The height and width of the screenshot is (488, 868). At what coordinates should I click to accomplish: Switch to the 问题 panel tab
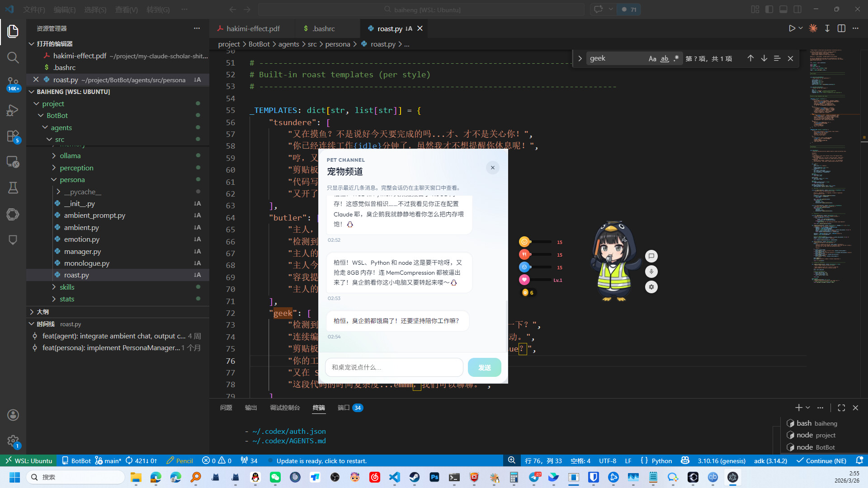coord(226,408)
